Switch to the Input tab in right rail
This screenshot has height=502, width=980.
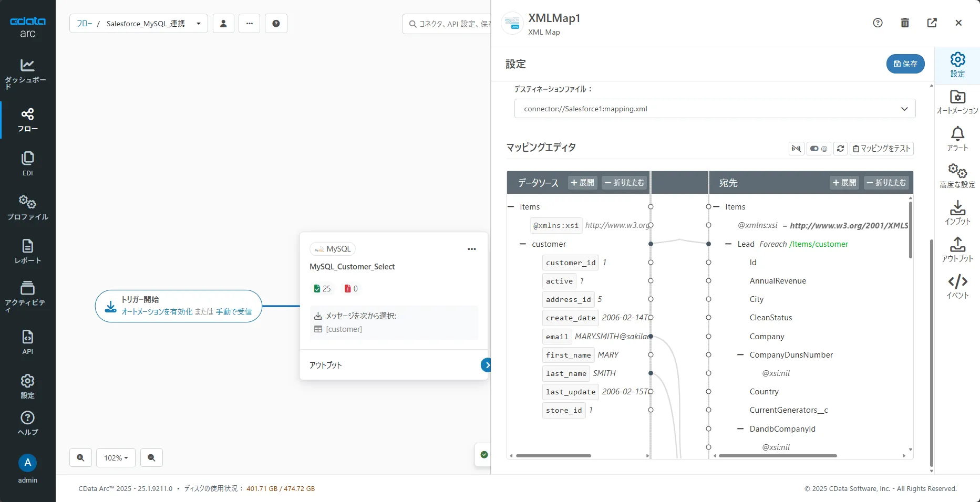click(x=957, y=213)
